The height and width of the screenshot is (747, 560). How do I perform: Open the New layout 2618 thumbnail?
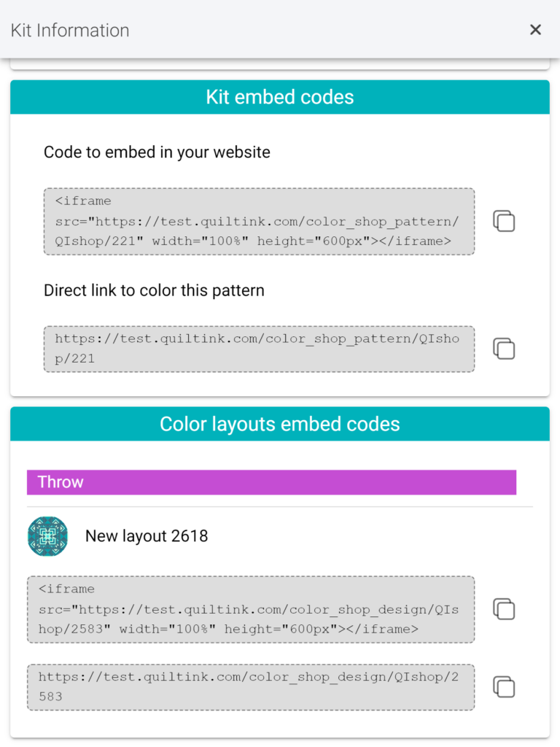coord(47,536)
